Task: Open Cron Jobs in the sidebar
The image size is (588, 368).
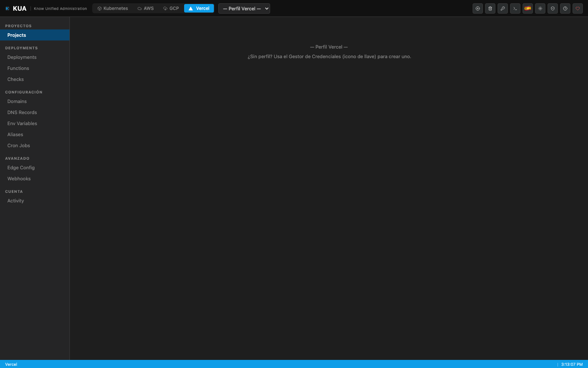Action: pyautogui.click(x=35, y=145)
